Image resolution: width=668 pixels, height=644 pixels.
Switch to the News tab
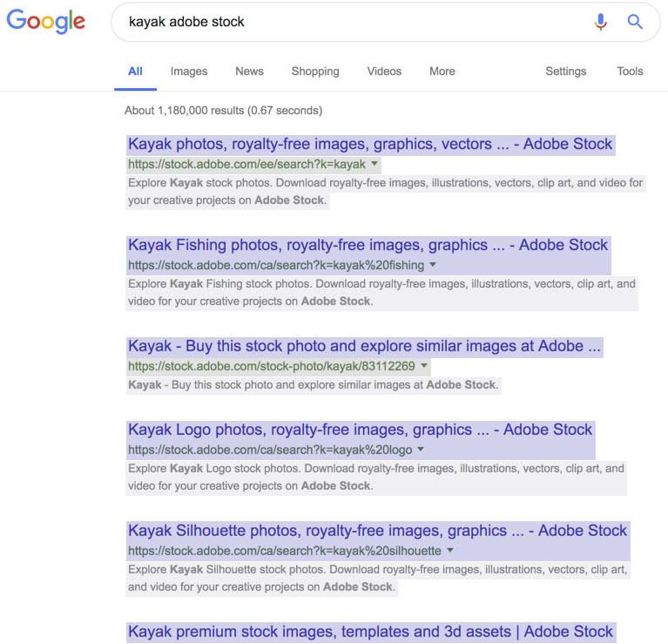(x=249, y=71)
